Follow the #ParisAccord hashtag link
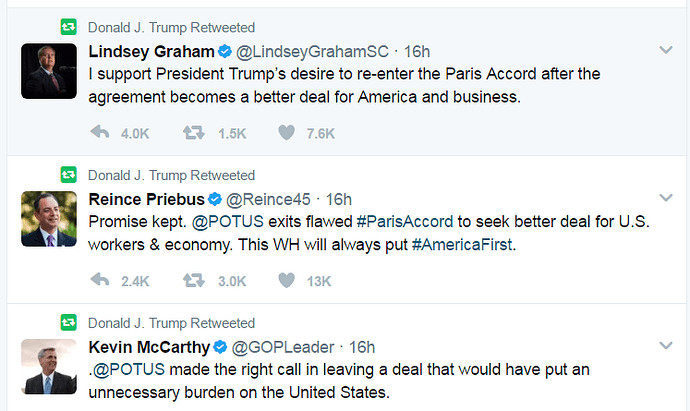 coord(410,221)
